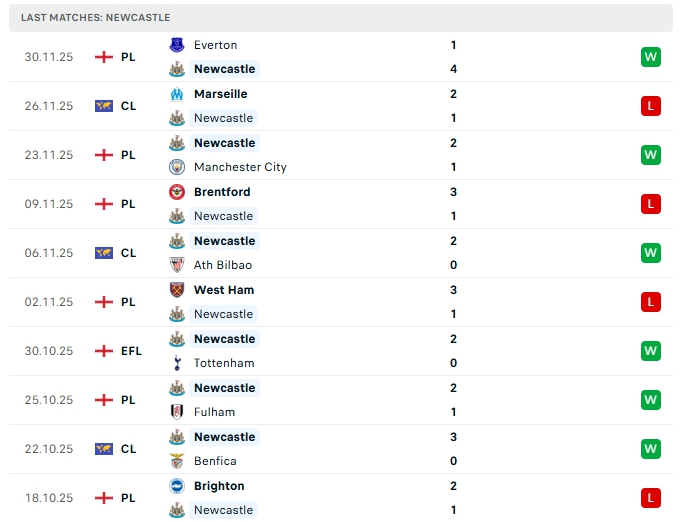Click the Everton club crest
683x522 pixels.
177,45
